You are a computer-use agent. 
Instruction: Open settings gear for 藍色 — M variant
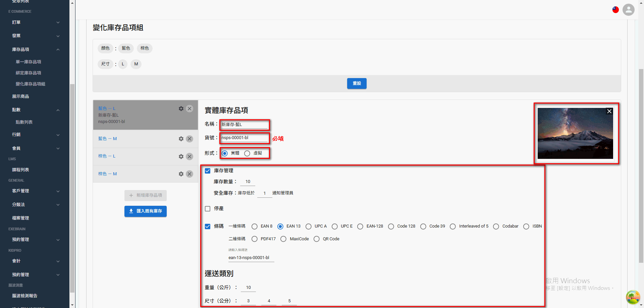tap(181, 139)
